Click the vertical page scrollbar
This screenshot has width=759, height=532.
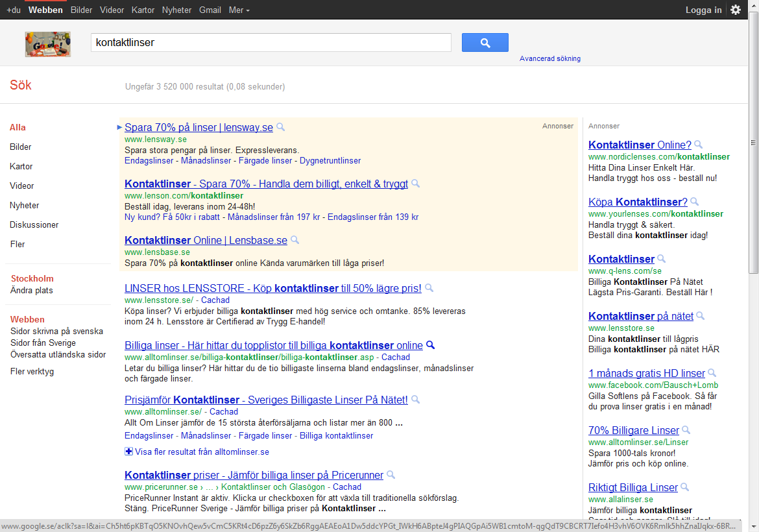753,143
